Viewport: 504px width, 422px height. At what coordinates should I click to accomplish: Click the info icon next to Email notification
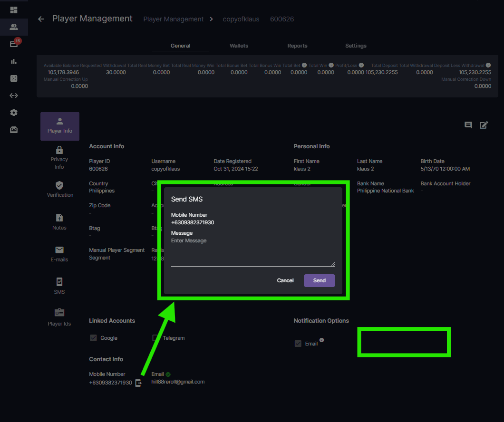(322, 340)
